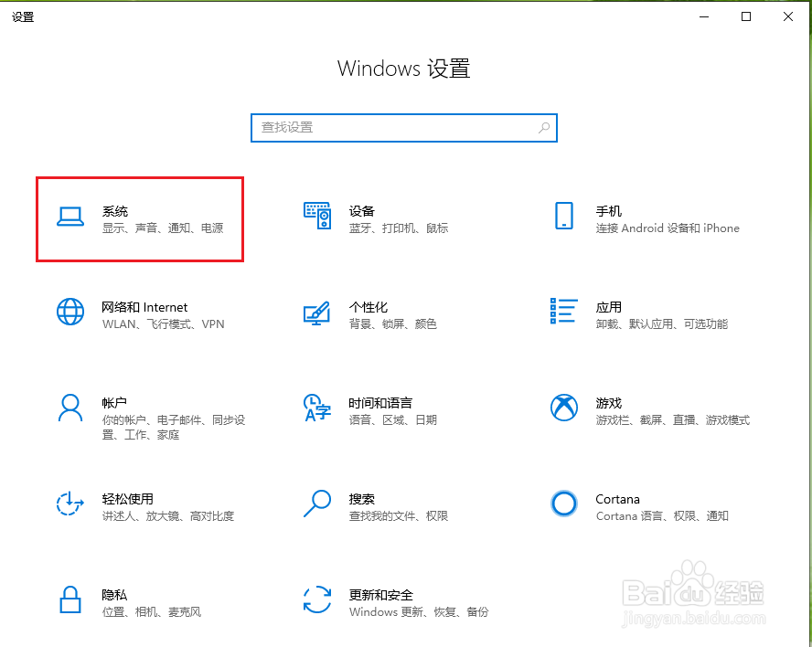Click text 语音、区域、日期
The width and height of the screenshot is (812, 647).
click(392, 419)
